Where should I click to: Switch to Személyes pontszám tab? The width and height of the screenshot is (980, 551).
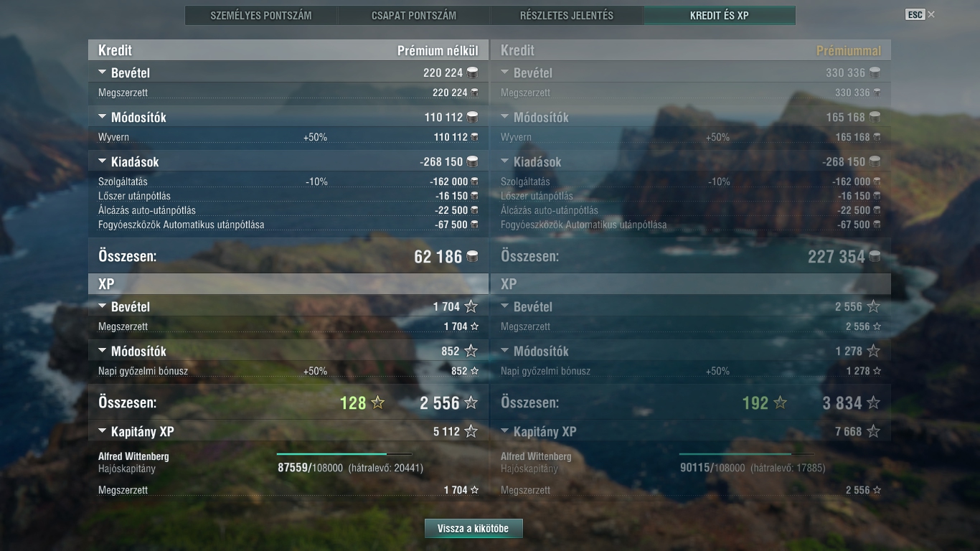point(261,15)
